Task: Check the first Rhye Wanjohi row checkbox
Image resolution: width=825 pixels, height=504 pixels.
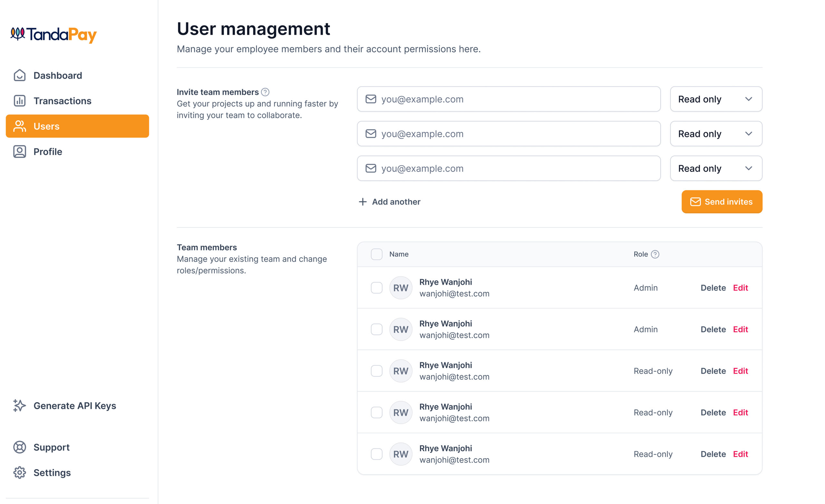Action: tap(376, 288)
